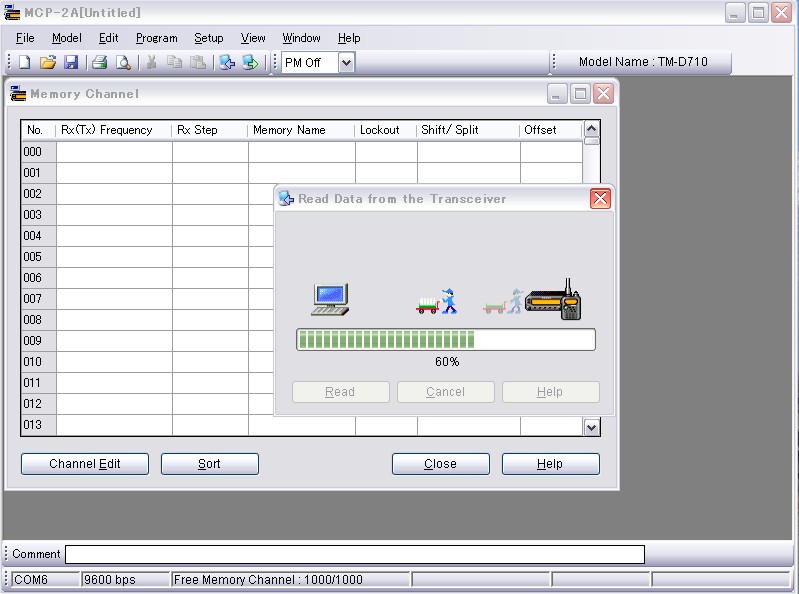Open the Setup menu
Viewport: 799px width, 594px height.
(208, 38)
